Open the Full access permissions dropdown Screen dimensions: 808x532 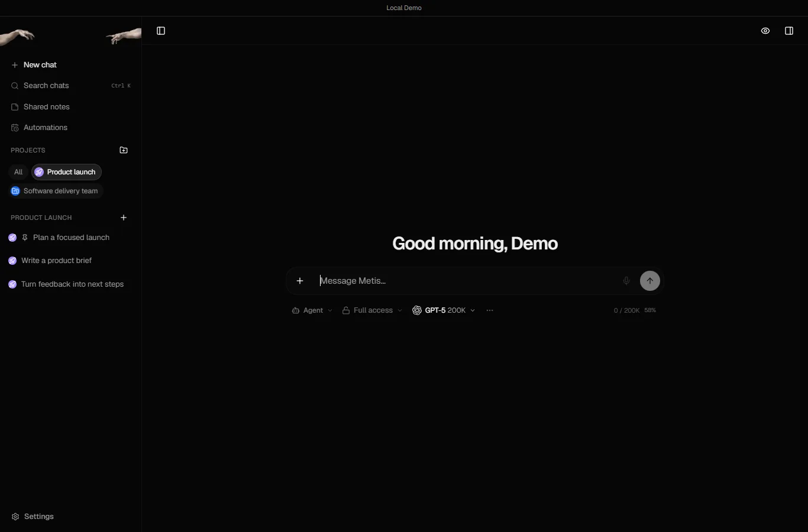(x=372, y=310)
